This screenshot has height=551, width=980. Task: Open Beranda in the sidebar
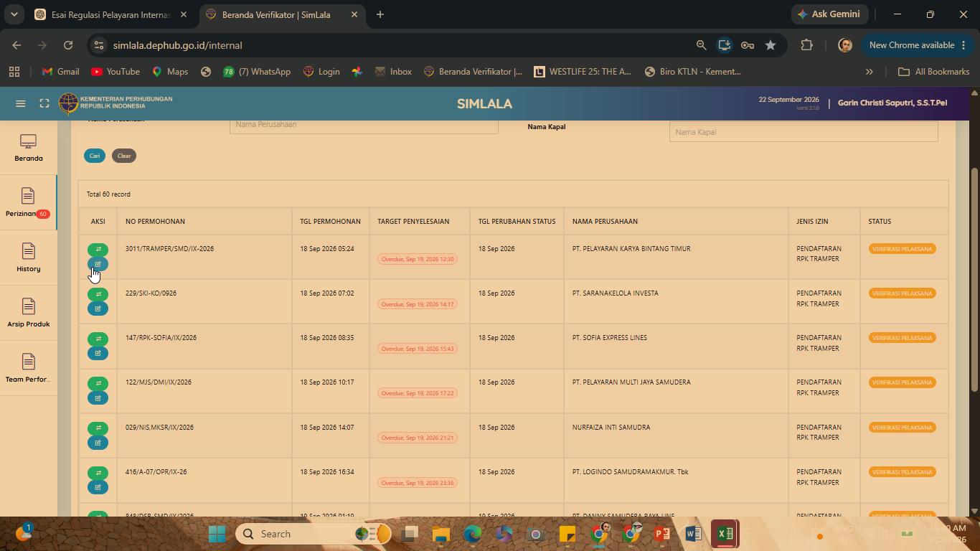pyautogui.click(x=29, y=148)
